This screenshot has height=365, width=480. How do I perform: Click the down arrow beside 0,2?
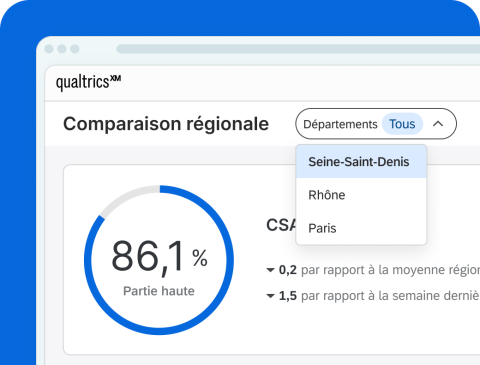(270, 270)
